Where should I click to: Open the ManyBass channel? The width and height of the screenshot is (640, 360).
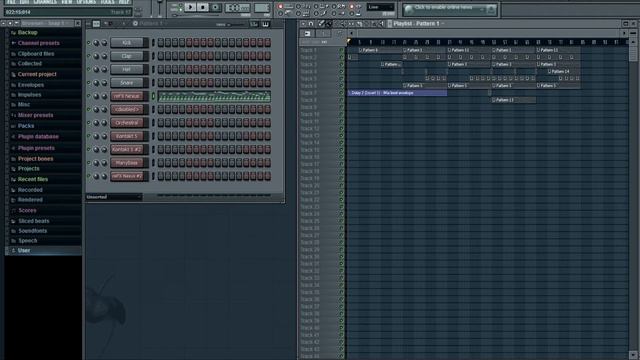coord(127,163)
